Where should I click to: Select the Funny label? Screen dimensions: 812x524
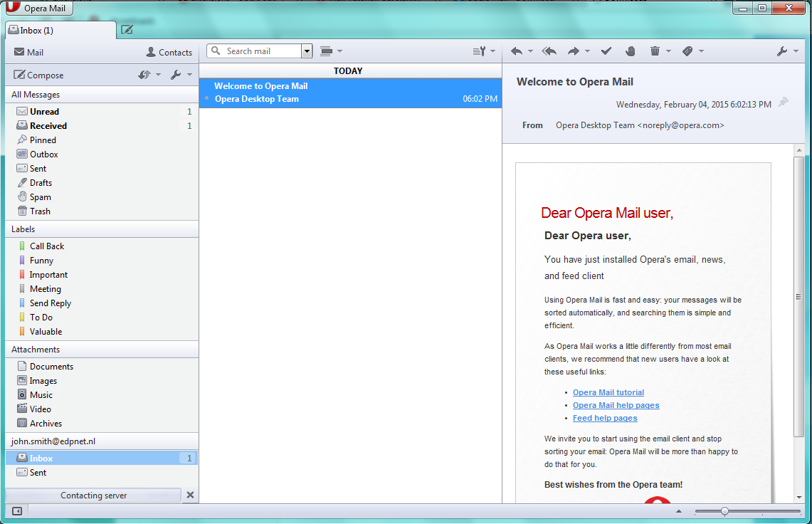[102, 261]
